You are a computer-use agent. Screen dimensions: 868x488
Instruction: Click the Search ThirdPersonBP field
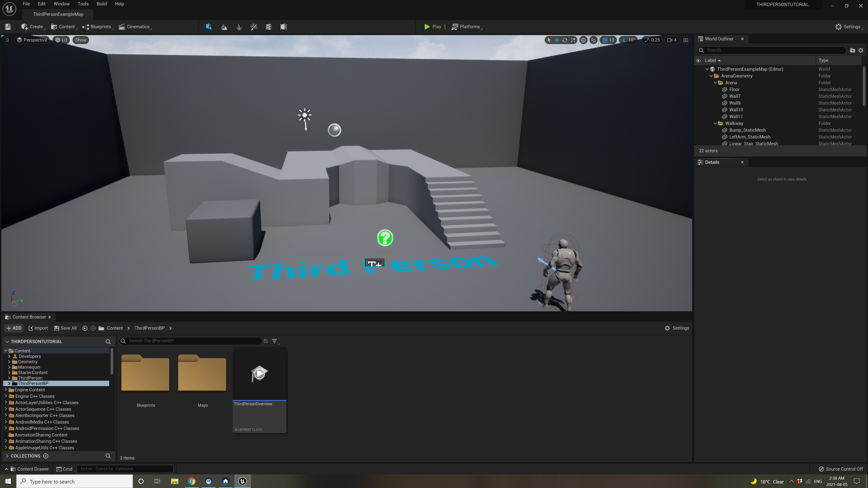[x=190, y=341]
